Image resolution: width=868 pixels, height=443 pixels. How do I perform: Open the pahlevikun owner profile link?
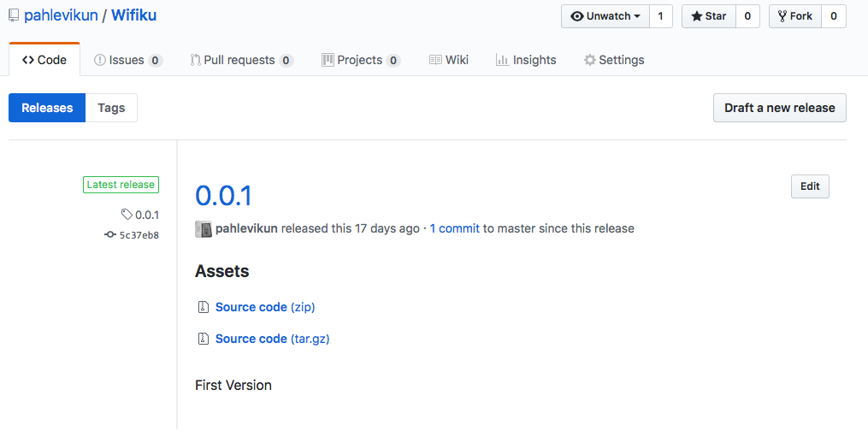coord(61,15)
